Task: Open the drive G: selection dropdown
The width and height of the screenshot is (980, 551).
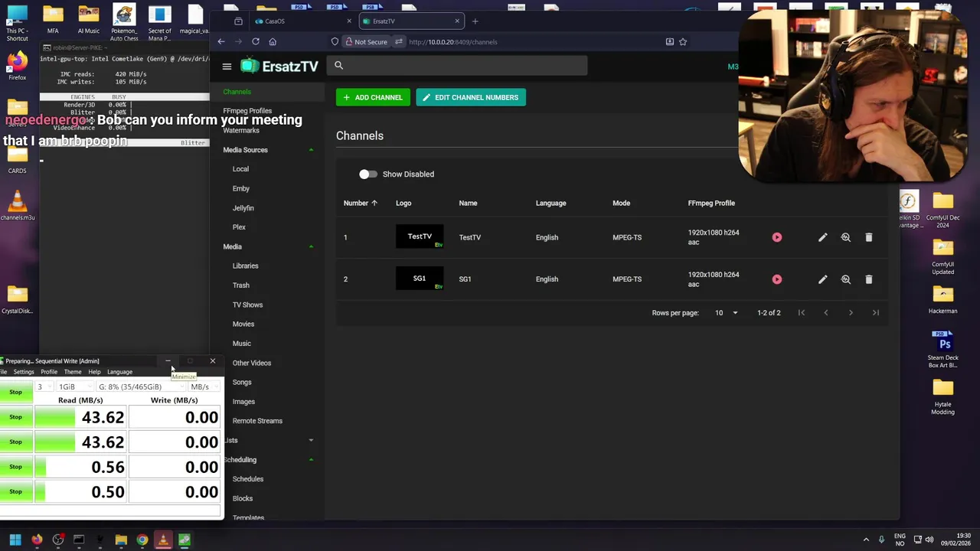Action: pos(141,386)
